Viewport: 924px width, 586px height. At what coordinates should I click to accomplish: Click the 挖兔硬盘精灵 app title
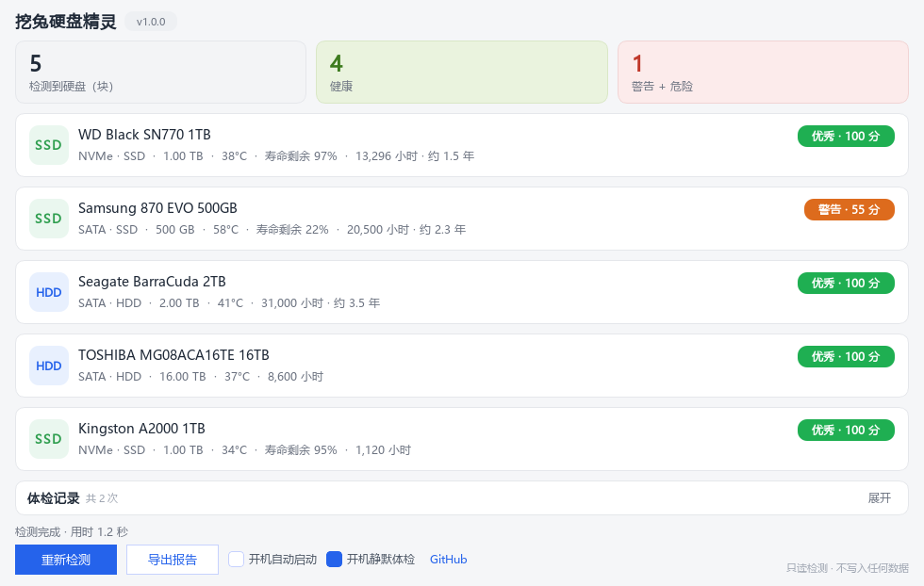[66, 22]
